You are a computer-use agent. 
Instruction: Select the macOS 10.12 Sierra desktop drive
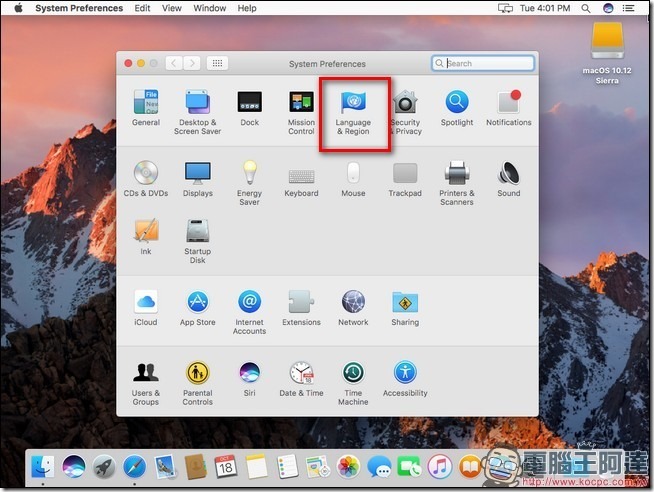click(x=607, y=53)
